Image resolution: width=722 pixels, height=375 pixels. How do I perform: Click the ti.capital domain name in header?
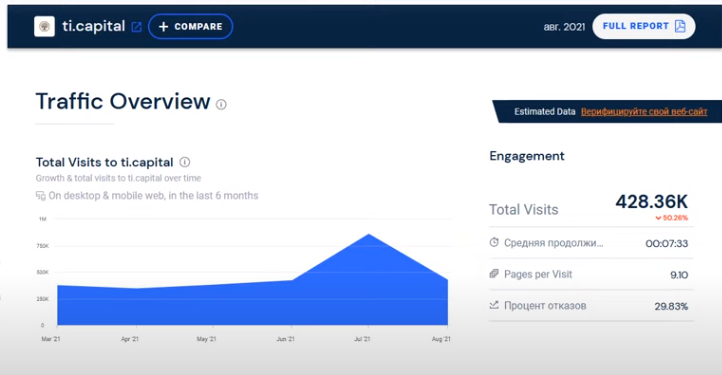click(93, 26)
